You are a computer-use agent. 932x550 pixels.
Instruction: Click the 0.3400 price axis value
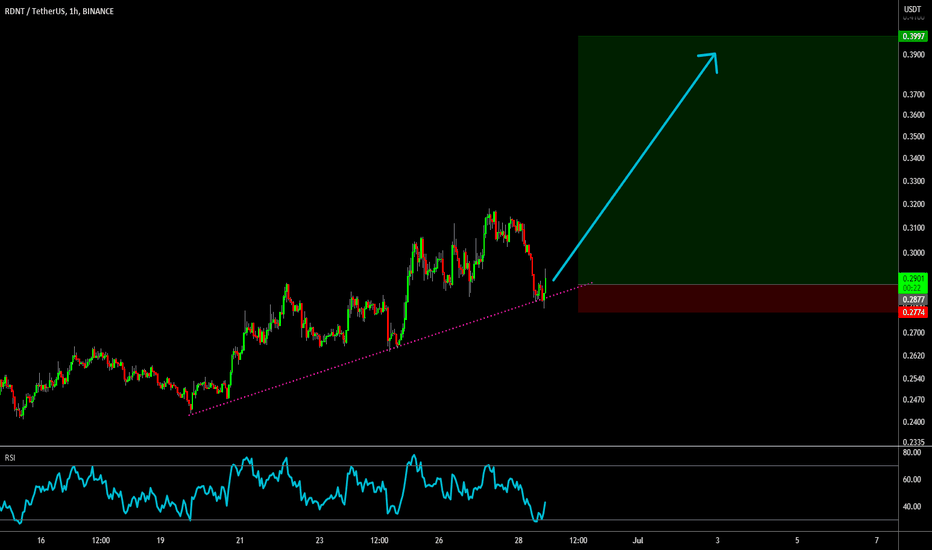coord(914,158)
